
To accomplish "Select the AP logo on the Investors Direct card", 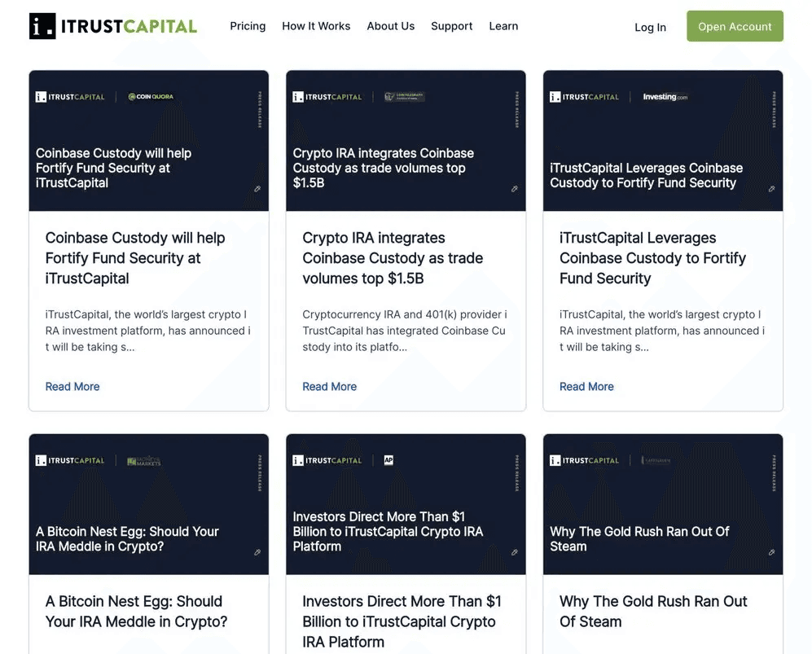I will [388, 459].
